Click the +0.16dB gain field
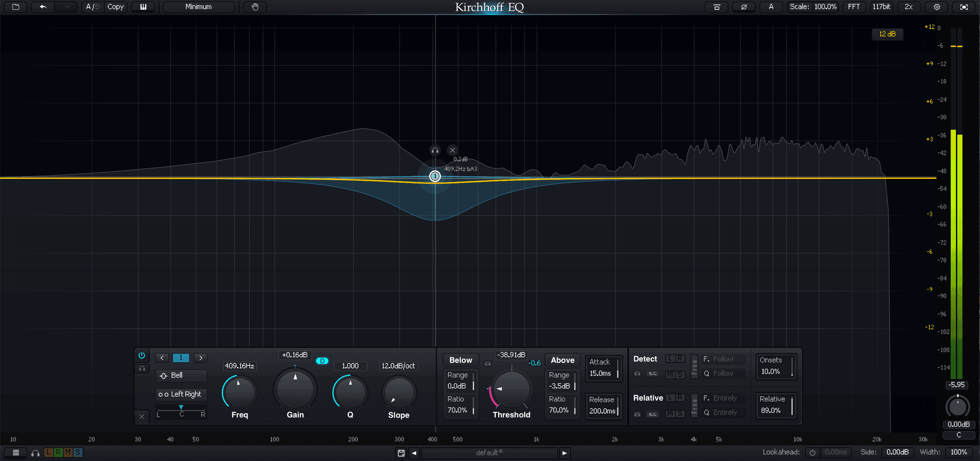This screenshot has height=461, width=980. (295, 355)
